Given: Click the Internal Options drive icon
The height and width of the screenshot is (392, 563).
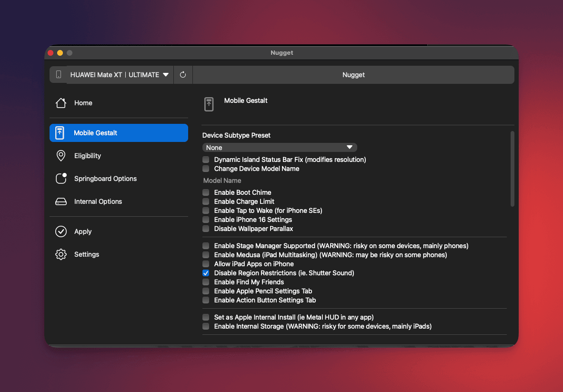Looking at the screenshot, I should click(61, 201).
